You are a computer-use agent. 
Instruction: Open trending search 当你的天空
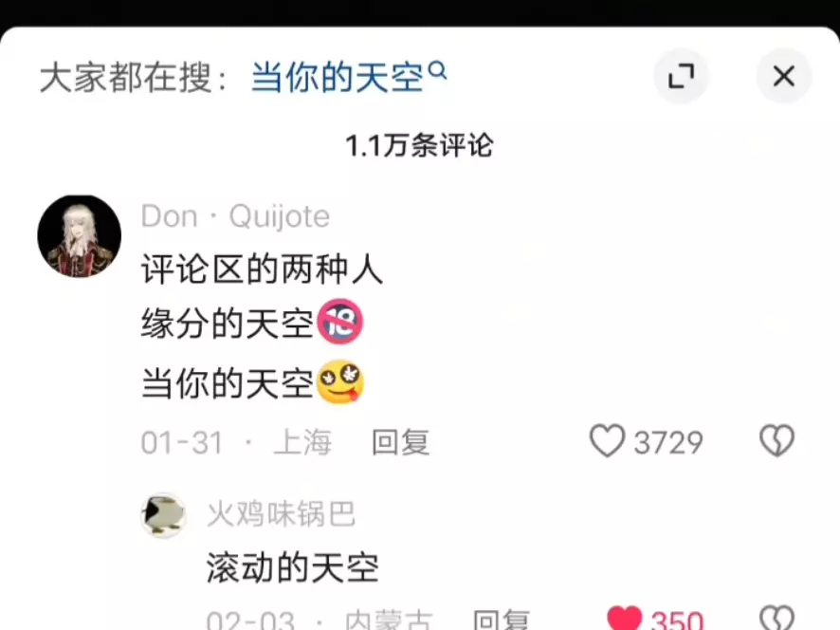[337, 78]
